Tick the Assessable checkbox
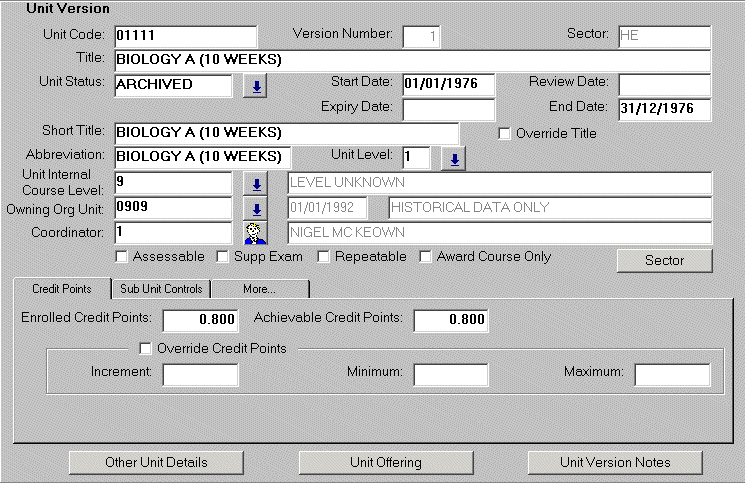 coord(122,257)
